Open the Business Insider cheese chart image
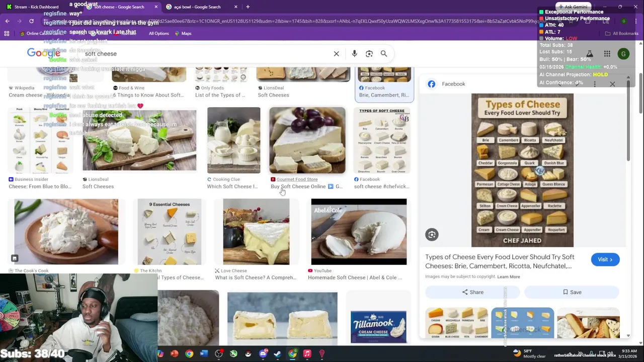The height and width of the screenshot is (362, 644). (40, 140)
